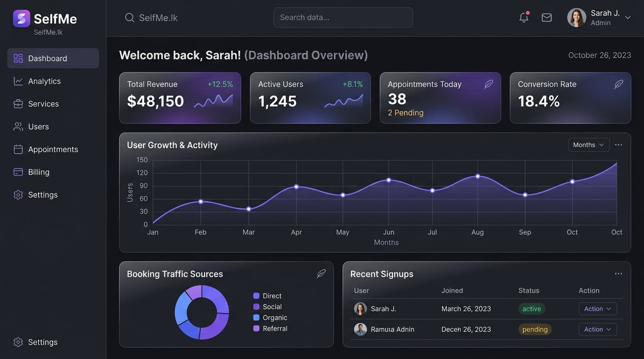Select the chart data point above Feb

click(x=201, y=201)
